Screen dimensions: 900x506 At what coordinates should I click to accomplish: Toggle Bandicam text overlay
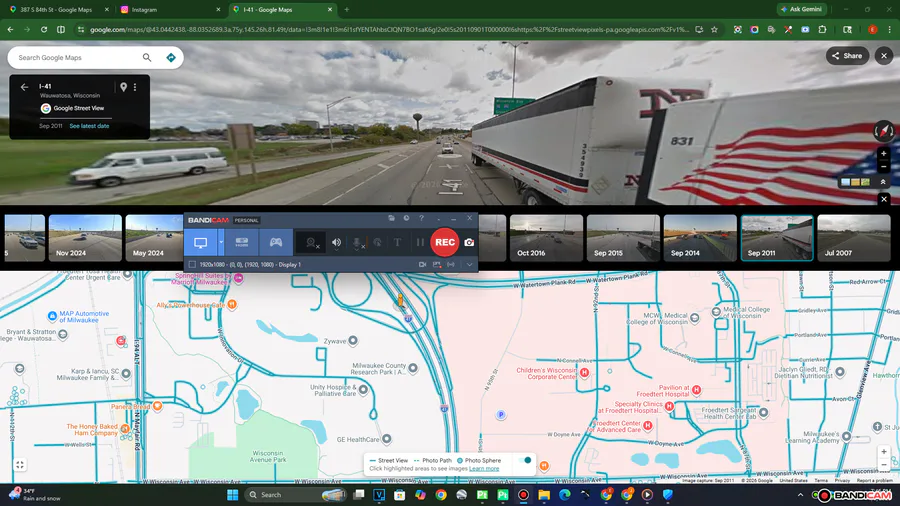[397, 243]
